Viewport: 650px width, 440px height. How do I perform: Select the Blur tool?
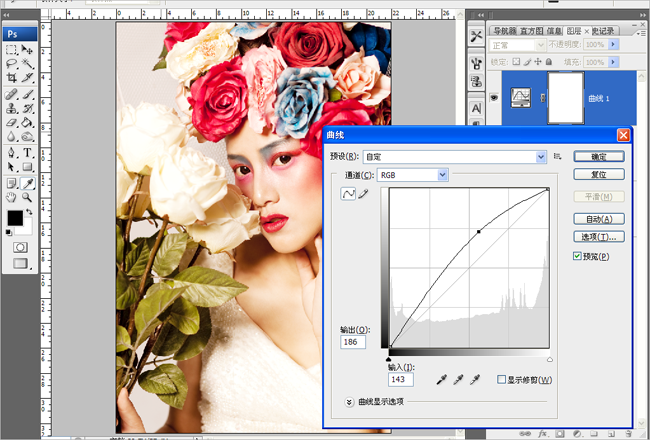tap(12, 136)
